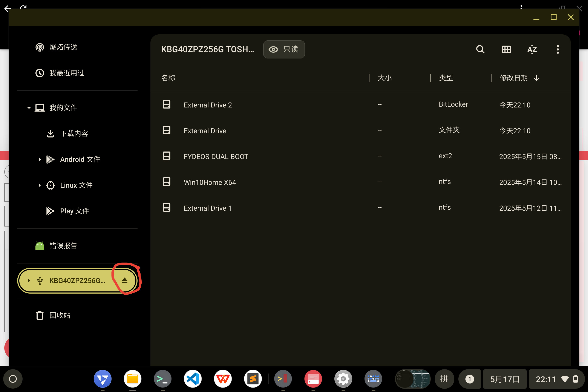This screenshot has width=588, height=392.
Task: Select the External Drive 1 row
Action: (x=360, y=208)
